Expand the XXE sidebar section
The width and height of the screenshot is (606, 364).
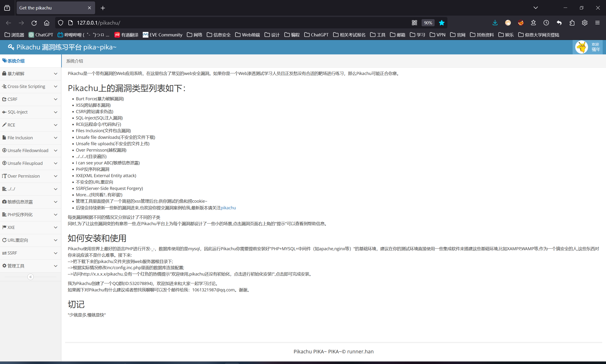point(31,227)
